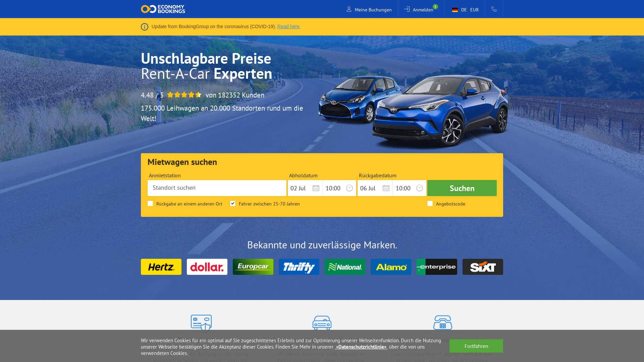Click the Europcar brand logo
644x362 pixels.
tap(253, 267)
